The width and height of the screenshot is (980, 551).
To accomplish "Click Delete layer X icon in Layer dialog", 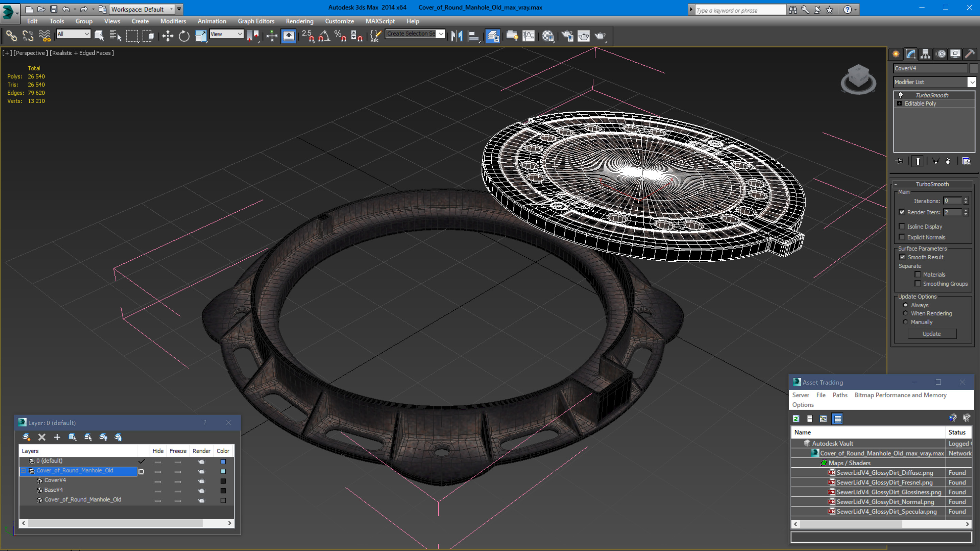I will point(42,437).
